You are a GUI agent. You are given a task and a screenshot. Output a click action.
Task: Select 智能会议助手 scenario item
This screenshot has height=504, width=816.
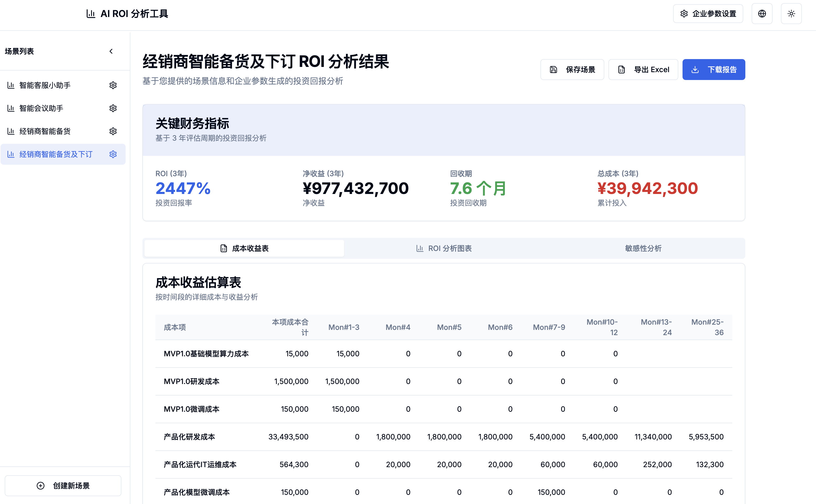pos(41,108)
